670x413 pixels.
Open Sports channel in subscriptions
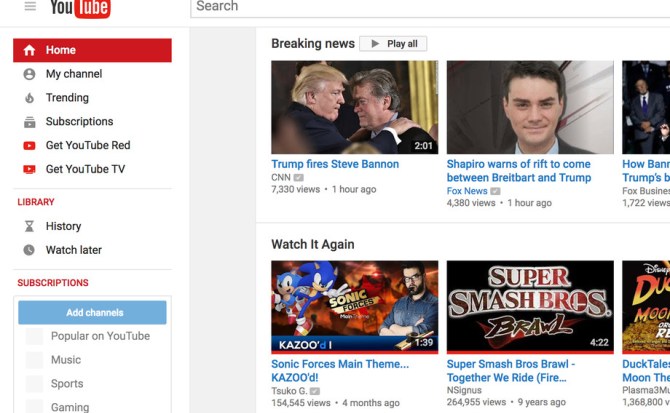click(x=67, y=384)
